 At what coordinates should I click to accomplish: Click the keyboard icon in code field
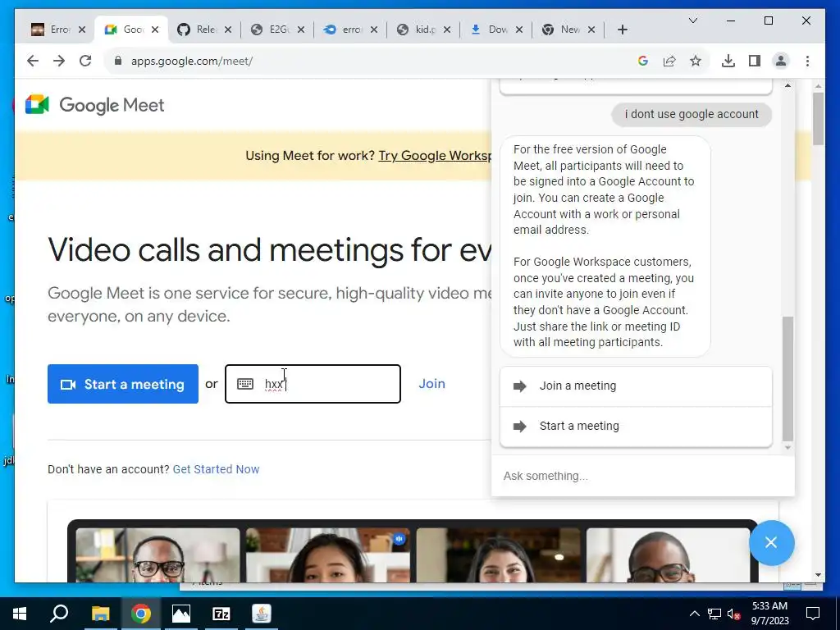coord(245,384)
